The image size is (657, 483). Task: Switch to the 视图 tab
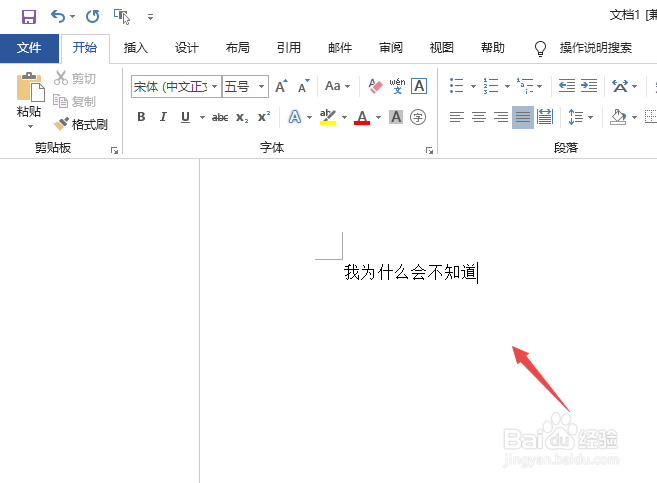click(x=442, y=48)
